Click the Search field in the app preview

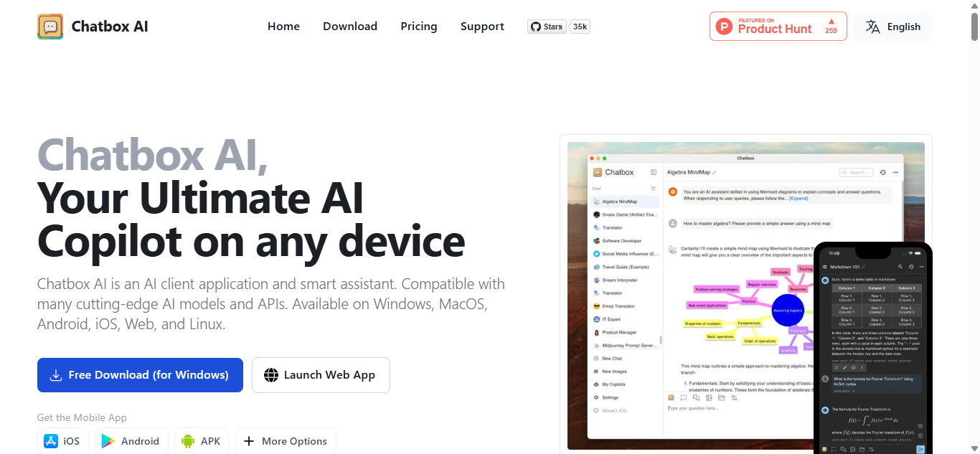[857, 172]
